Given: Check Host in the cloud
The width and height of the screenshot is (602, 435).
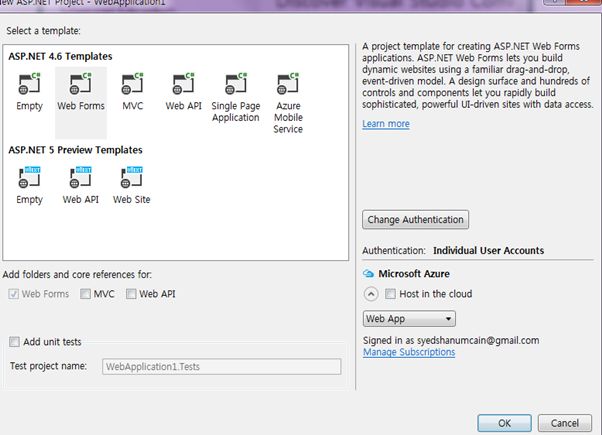Looking at the screenshot, I should click(390, 294).
